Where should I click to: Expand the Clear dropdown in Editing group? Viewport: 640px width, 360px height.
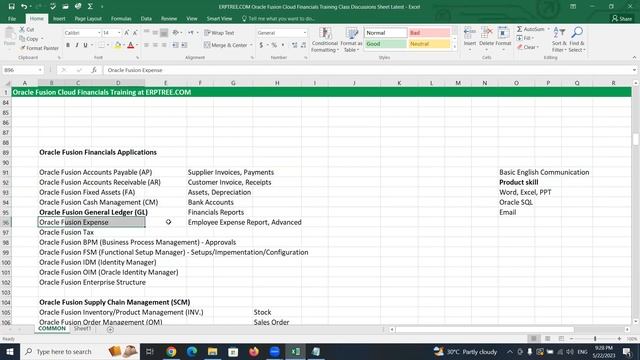(538, 48)
